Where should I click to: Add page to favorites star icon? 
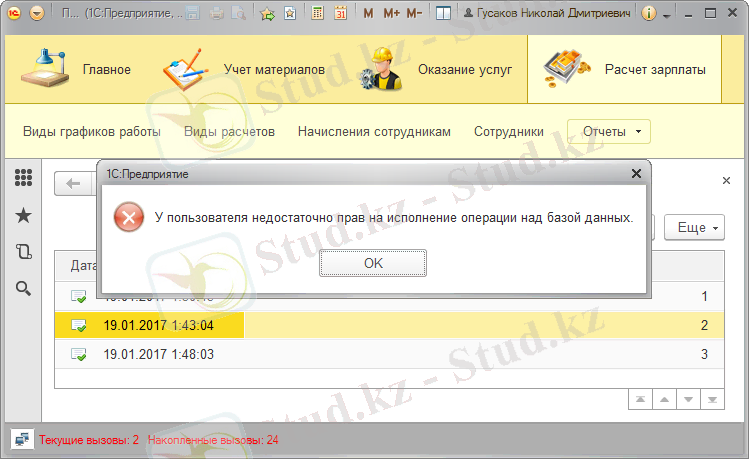coord(267,13)
